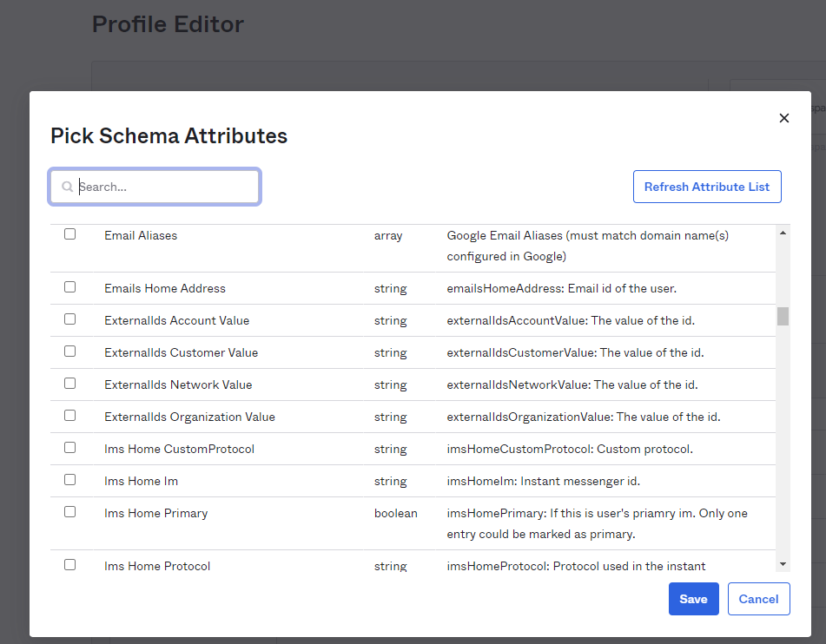Enable the Ims Home CustomProtocol attribute

click(x=69, y=448)
